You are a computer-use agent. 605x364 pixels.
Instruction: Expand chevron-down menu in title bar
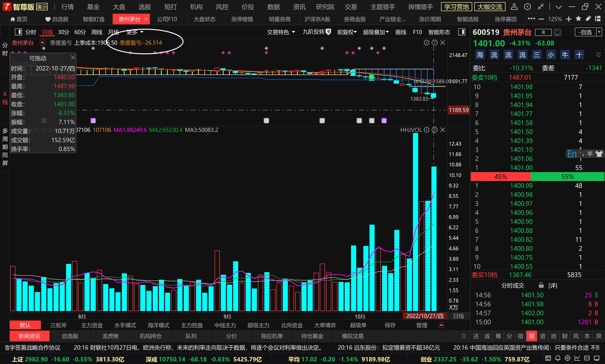(558, 7)
